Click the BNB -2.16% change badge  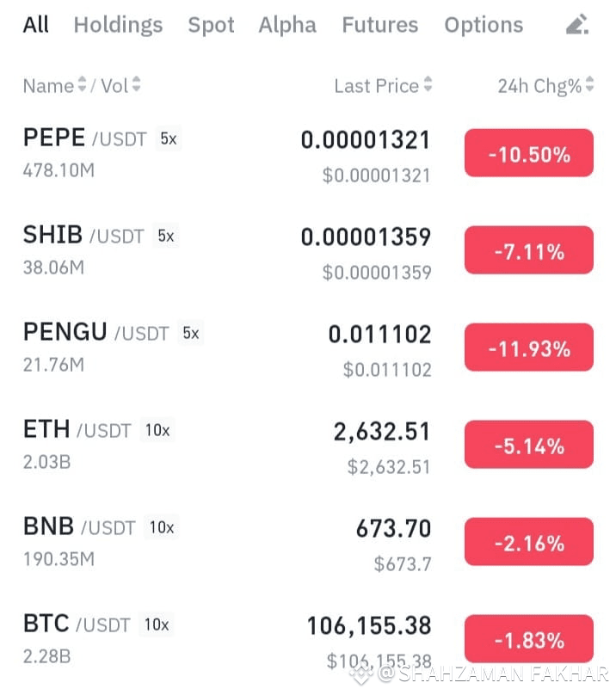coord(529,541)
